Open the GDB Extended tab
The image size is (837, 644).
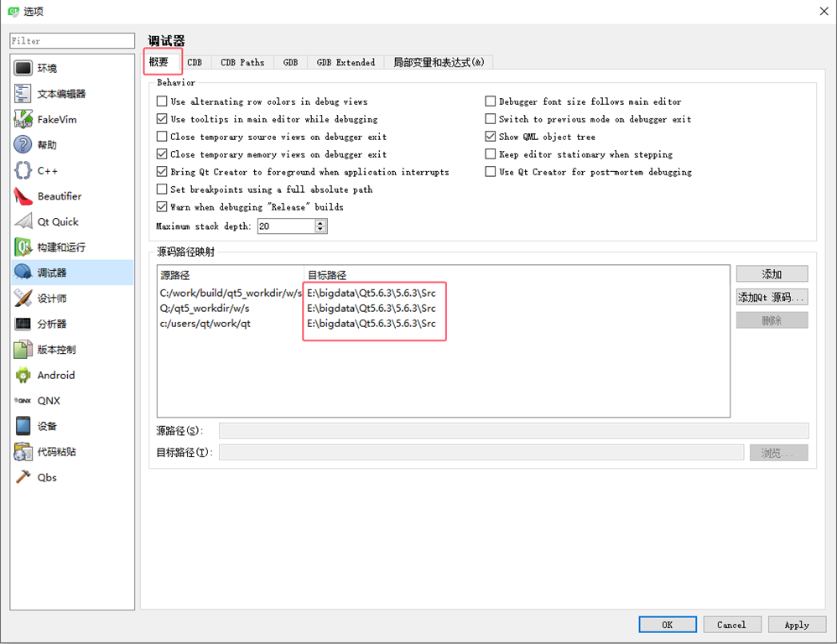[x=346, y=62]
